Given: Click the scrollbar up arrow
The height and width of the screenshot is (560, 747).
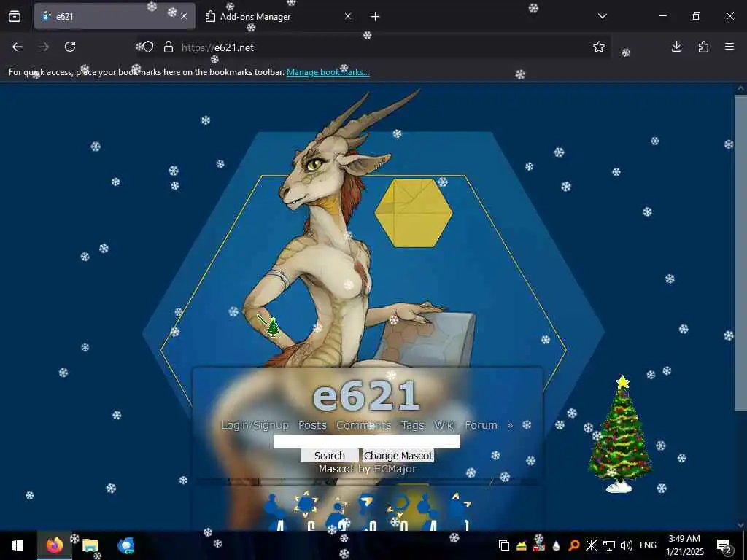Looking at the screenshot, I should [740, 88].
